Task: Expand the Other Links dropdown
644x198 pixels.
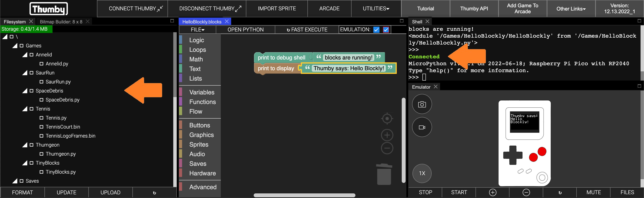Action: pos(571,9)
